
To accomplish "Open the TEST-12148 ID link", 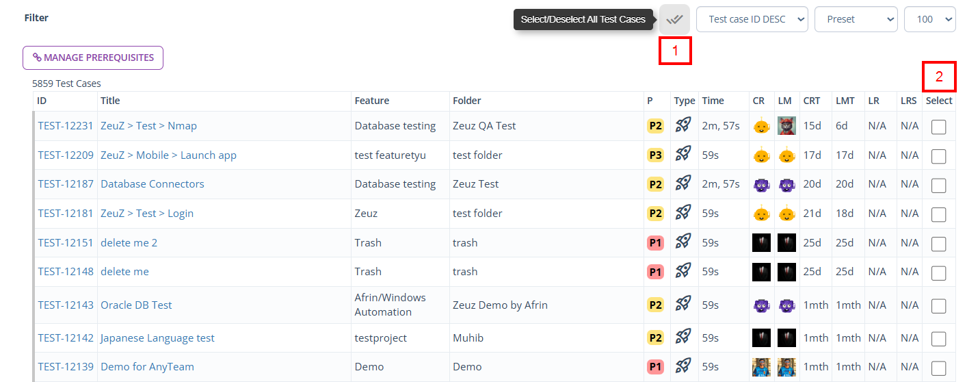I will click(x=66, y=272).
